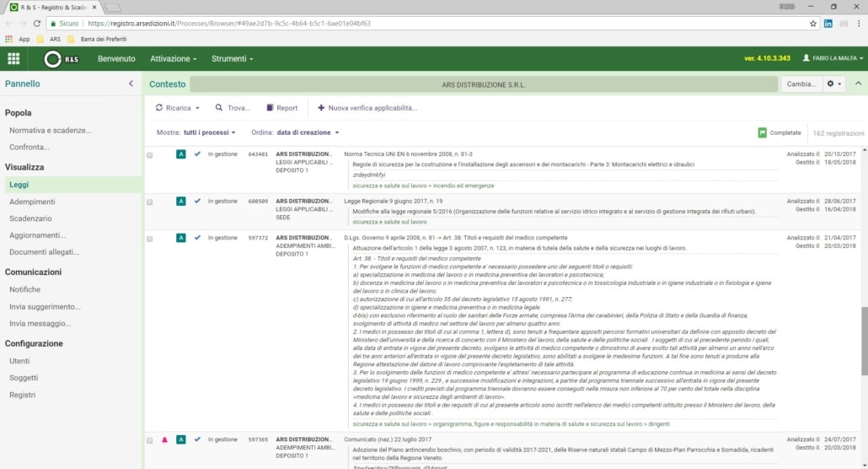Open Report from the toolbar
Viewport: 868px width, 469px height.
click(281, 107)
